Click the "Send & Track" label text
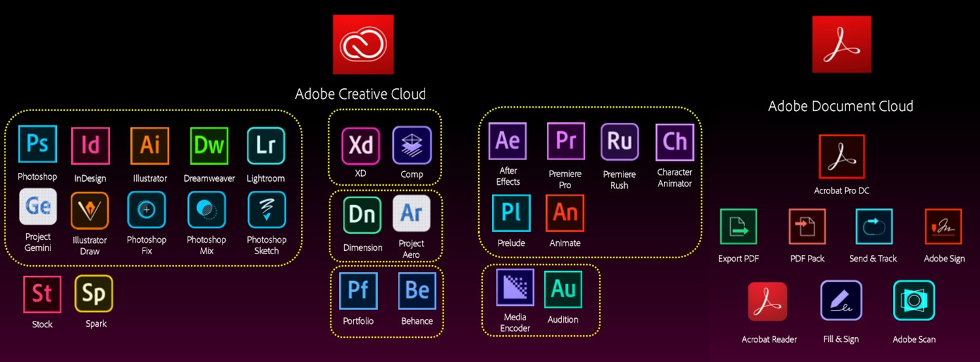This screenshot has width=980, height=362. (x=873, y=259)
